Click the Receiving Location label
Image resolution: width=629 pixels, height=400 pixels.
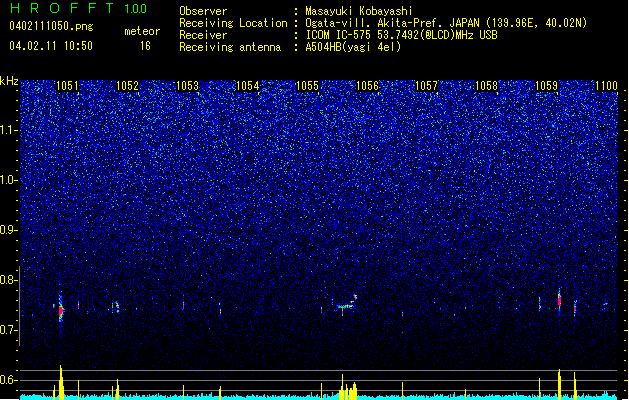click(233, 23)
